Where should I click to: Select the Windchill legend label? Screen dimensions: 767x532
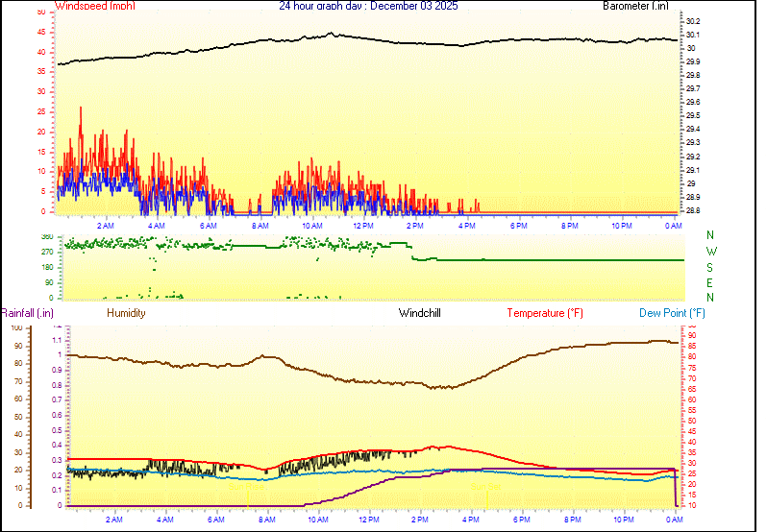pyautogui.click(x=420, y=313)
